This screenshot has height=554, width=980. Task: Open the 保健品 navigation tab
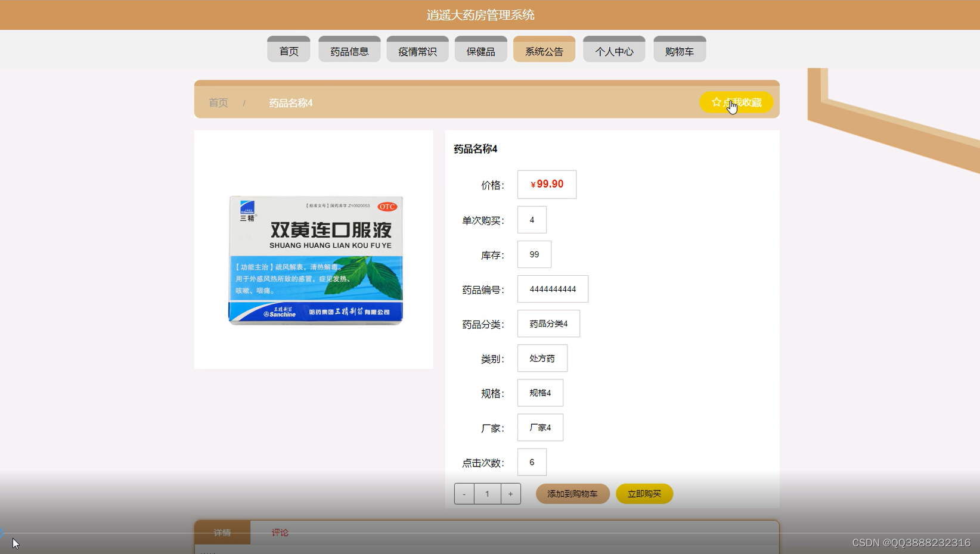[x=480, y=49]
